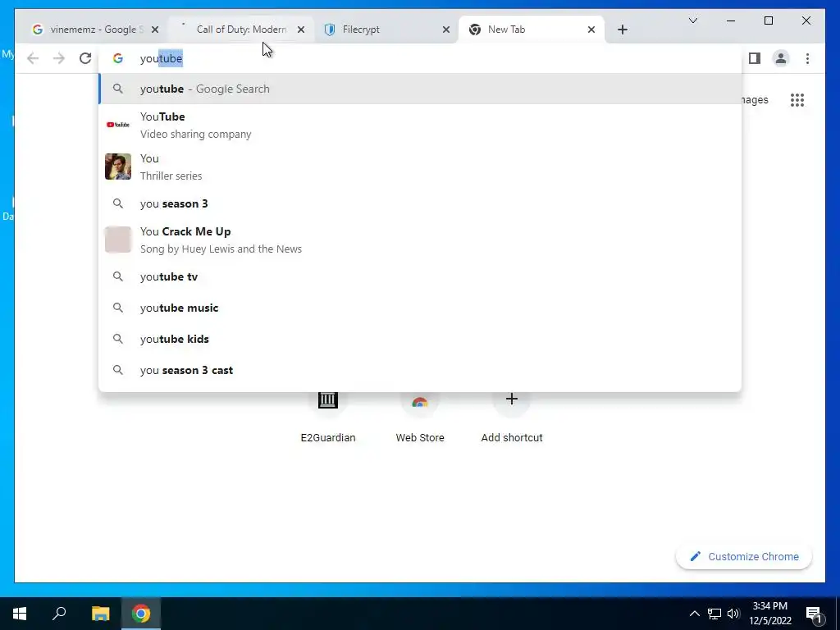Click the Google G icon in the address bar

(118, 58)
